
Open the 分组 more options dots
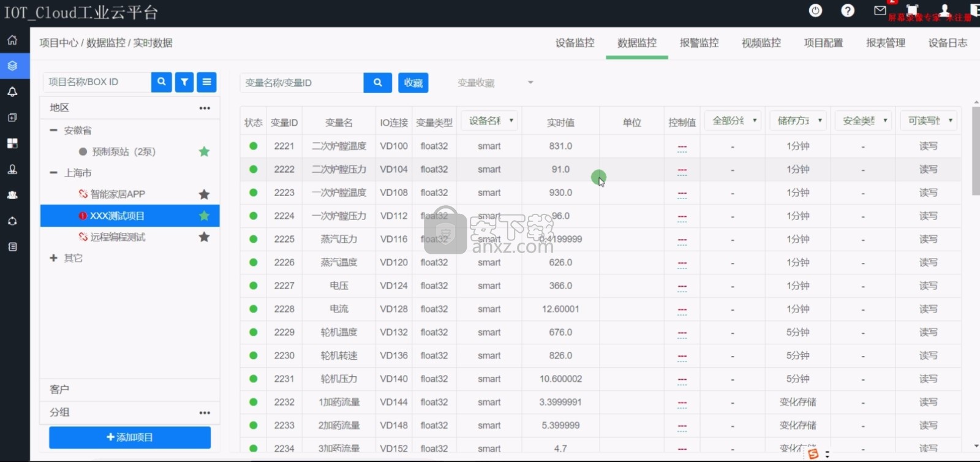coord(205,412)
